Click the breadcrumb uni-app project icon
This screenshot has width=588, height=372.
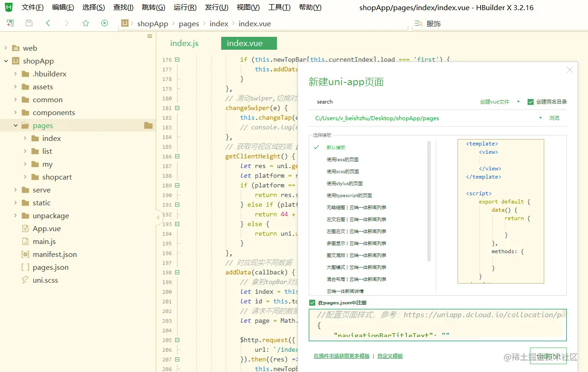click(x=125, y=23)
